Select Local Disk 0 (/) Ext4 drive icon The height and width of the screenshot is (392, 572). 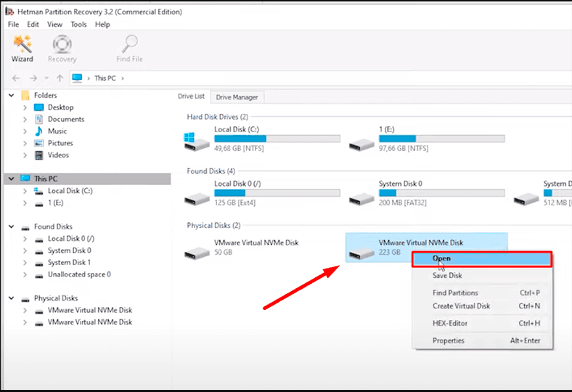click(x=196, y=199)
